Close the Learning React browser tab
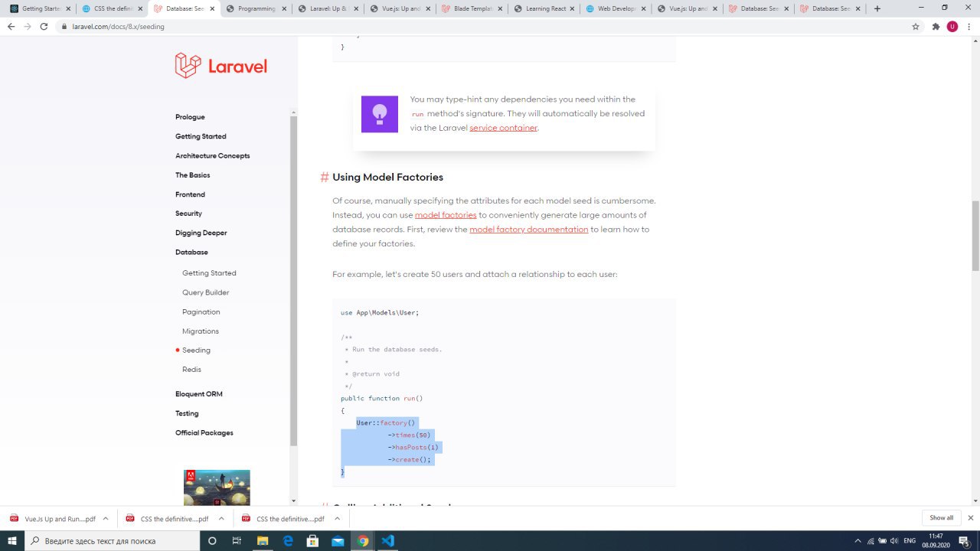 tap(572, 8)
